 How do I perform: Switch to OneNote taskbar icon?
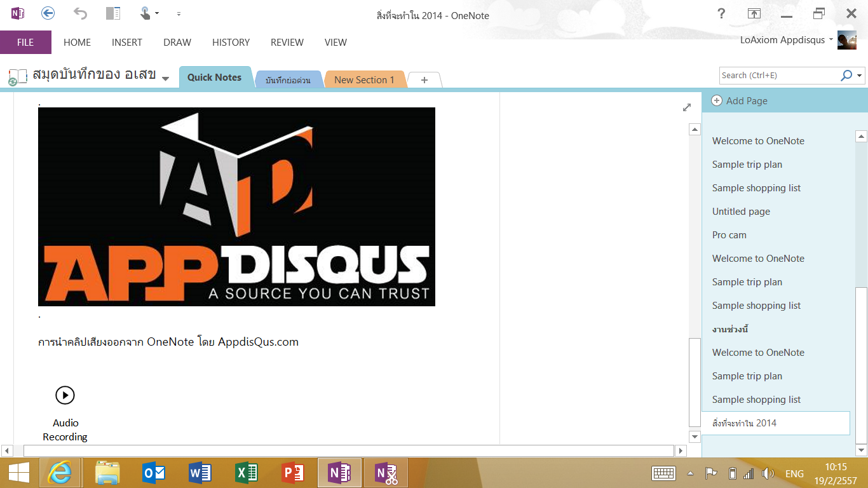[x=339, y=473]
